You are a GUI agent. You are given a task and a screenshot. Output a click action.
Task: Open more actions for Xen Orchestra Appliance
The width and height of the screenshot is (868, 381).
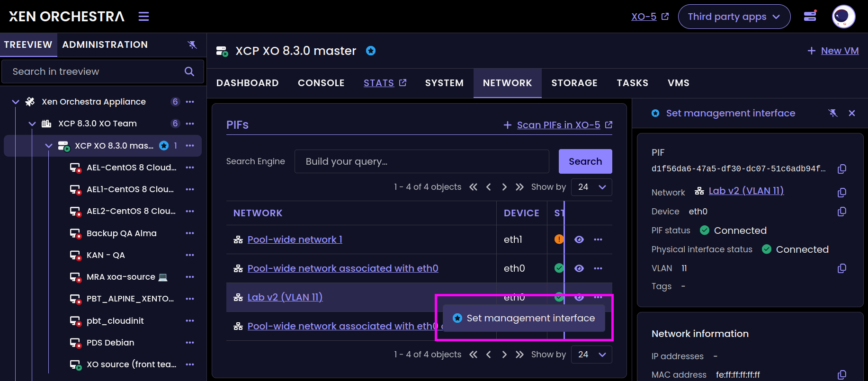tap(190, 102)
